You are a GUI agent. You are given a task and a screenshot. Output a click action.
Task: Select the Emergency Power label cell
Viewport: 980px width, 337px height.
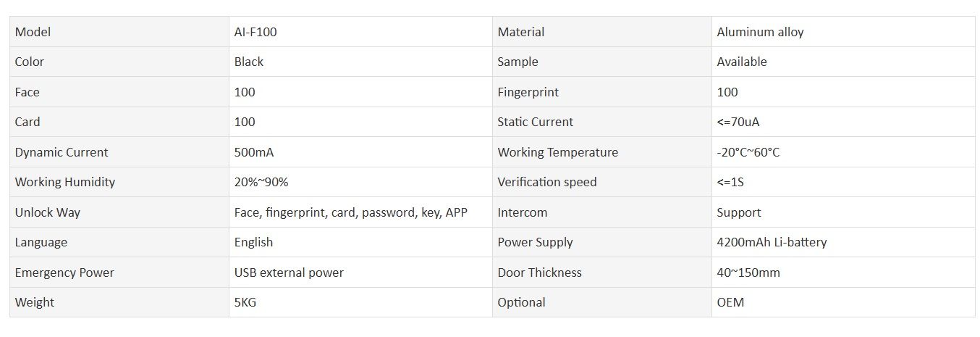coord(119,272)
